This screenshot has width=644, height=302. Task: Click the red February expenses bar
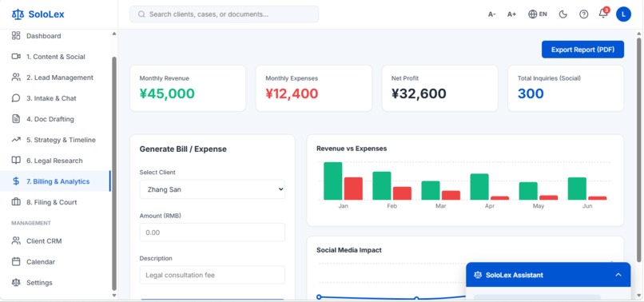[402, 193]
